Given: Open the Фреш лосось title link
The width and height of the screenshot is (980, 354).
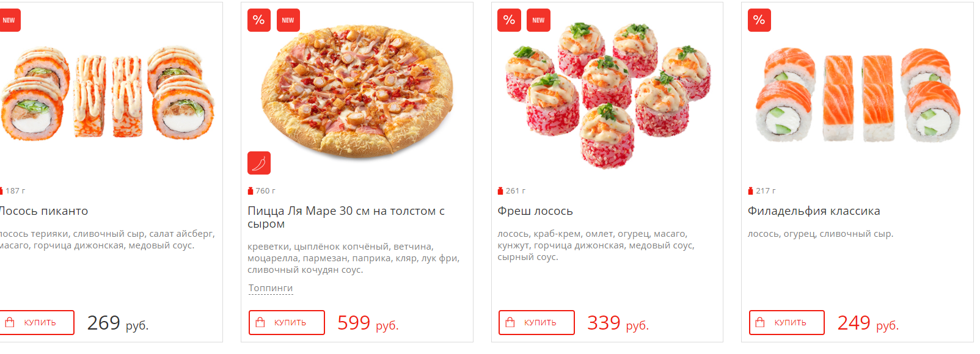Looking at the screenshot, I should (x=535, y=211).
